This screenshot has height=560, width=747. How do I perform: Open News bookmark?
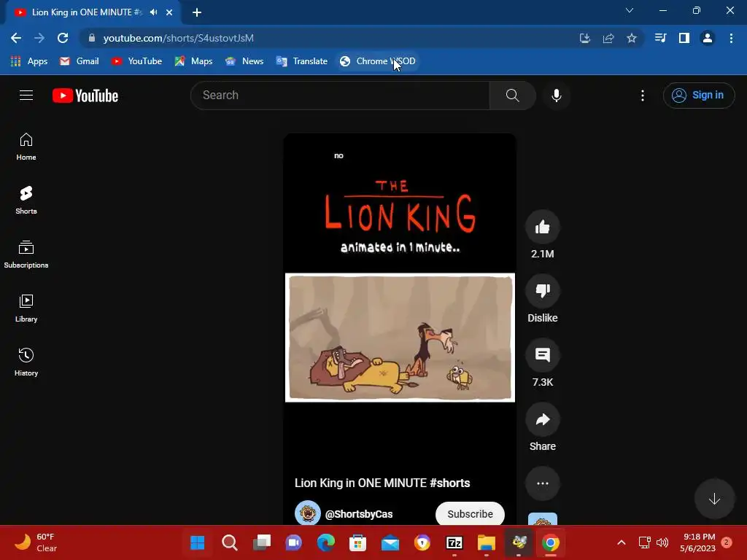(244, 61)
